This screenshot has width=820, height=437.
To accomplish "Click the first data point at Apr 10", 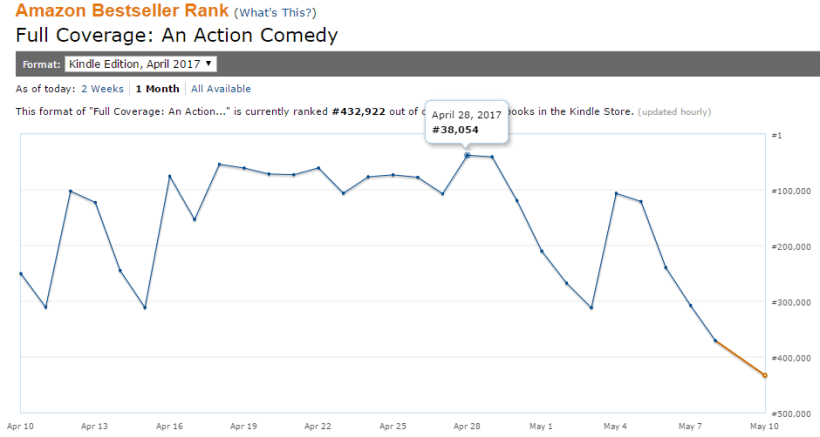I will click(x=21, y=273).
